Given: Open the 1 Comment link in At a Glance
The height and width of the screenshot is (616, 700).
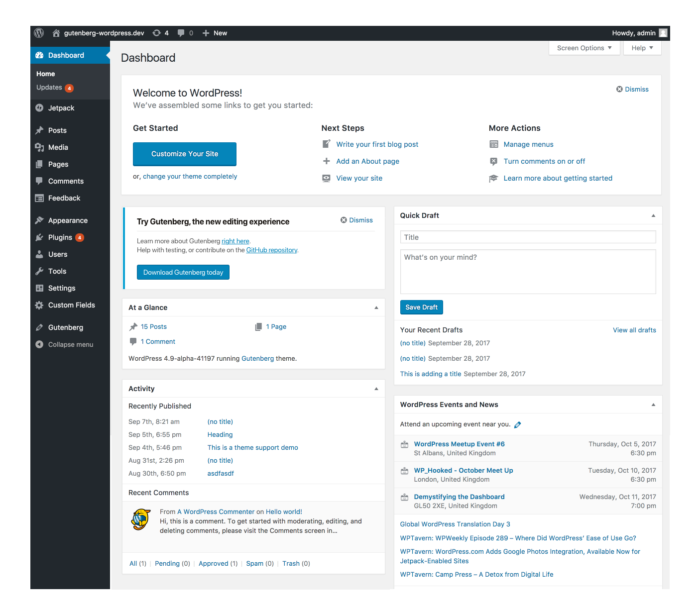Looking at the screenshot, I should click(158, 342).
